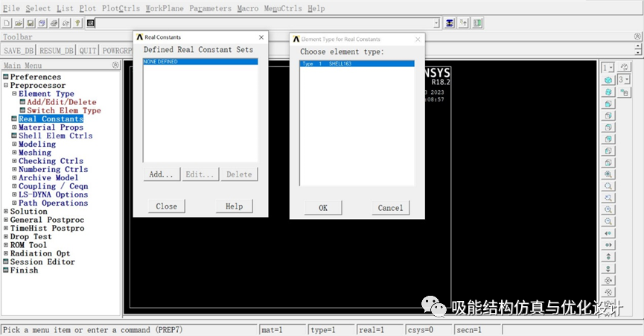This screenshot has width=644, height=336.
Task: Set the Oblique View
Action: (x=608, y=92)
